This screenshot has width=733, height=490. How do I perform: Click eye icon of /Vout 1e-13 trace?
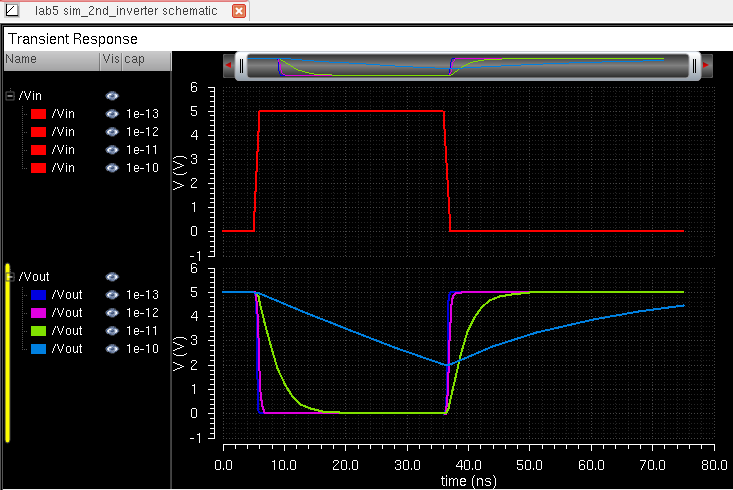coord(112,295)
